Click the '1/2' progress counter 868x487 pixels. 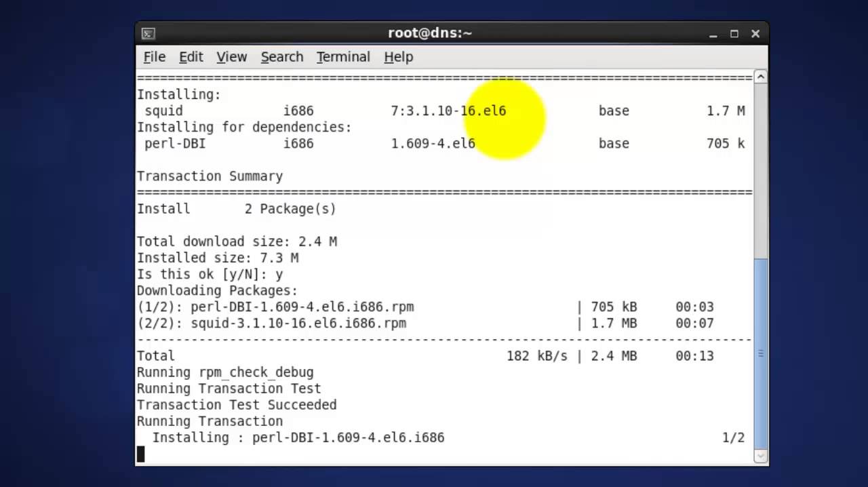click(733, 437)
